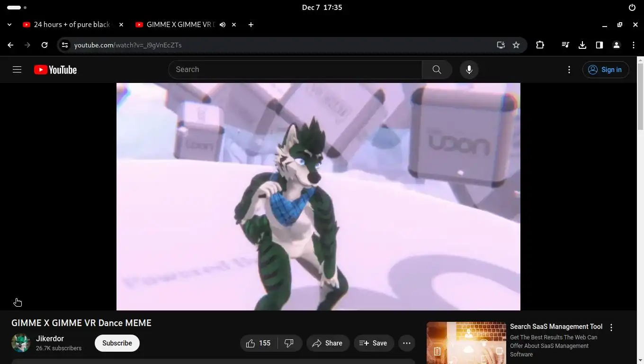Viewport: 644px width, 364px height.
Task: Close the 24 hours of pure black tab
Action: [121, 25]
